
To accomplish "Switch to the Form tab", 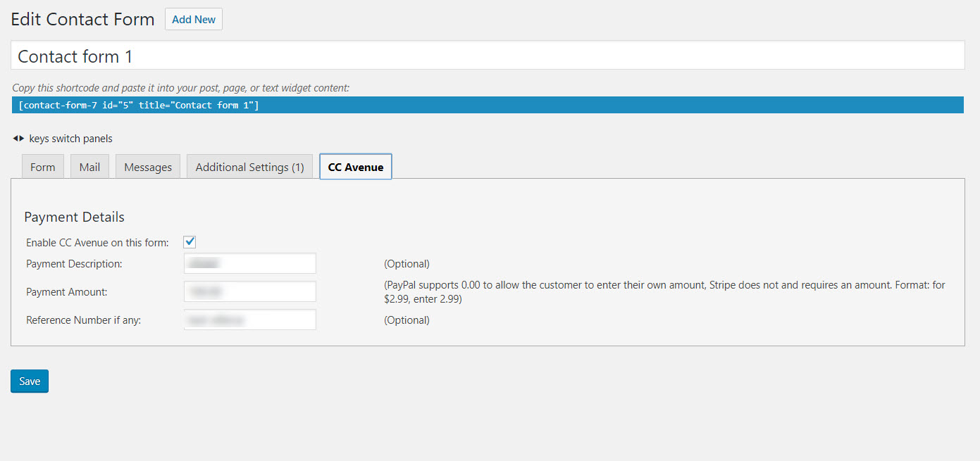I will (x=43, y=167).
